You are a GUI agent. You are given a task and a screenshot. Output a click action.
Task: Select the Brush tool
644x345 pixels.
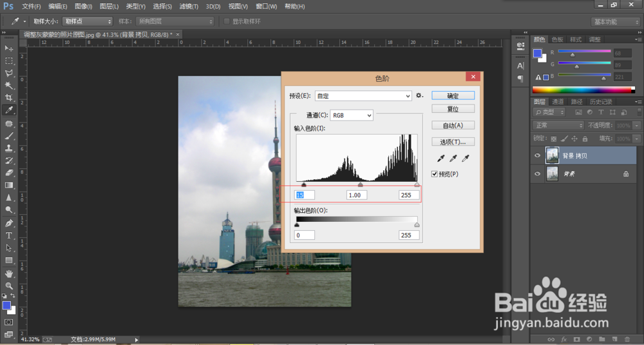(x=8, y=136)
